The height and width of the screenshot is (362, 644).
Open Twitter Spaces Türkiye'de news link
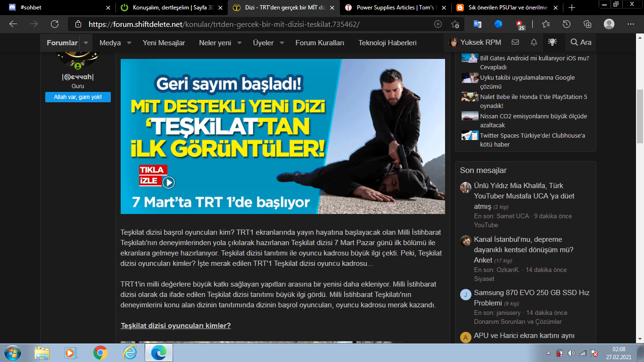tap(533, 140)
